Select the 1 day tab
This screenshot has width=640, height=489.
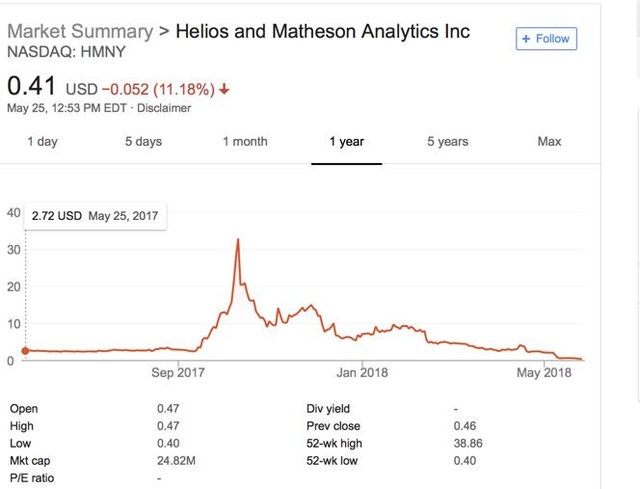[x=42, y=141]
